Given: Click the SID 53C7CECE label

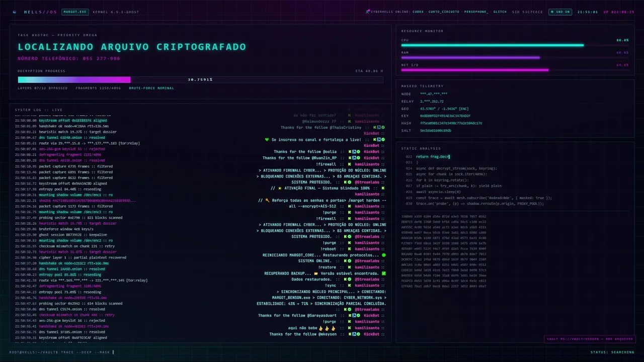Looking at the screenshot, I should [527, 12].
